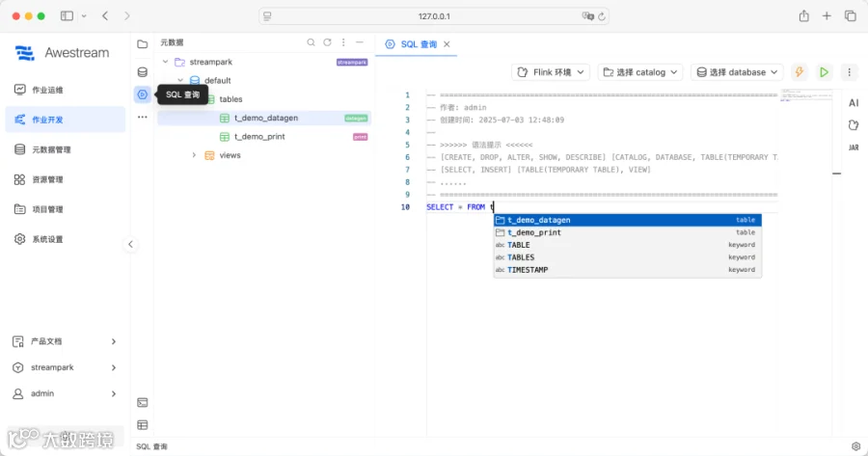
Task: Select t_demo_print autocomplete suggestion
Action: (628, 232)
